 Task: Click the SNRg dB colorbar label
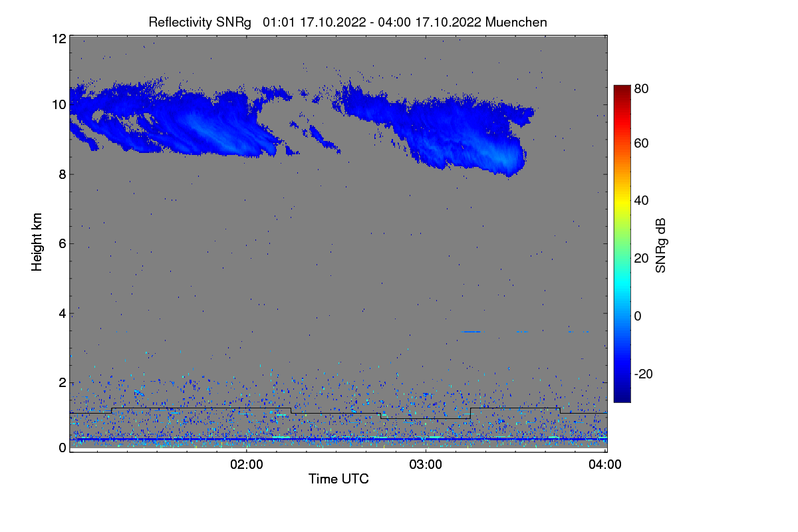660,245
